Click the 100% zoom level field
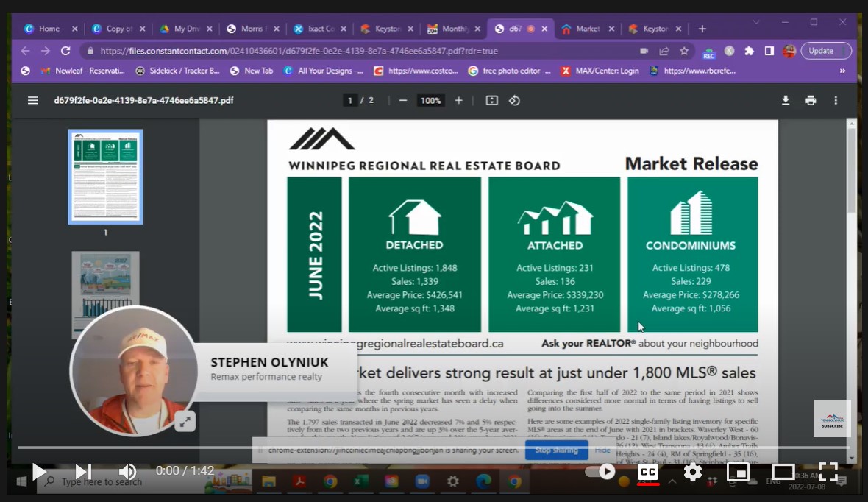The width and height of the screenshot is (868, 502). point(430,100)
